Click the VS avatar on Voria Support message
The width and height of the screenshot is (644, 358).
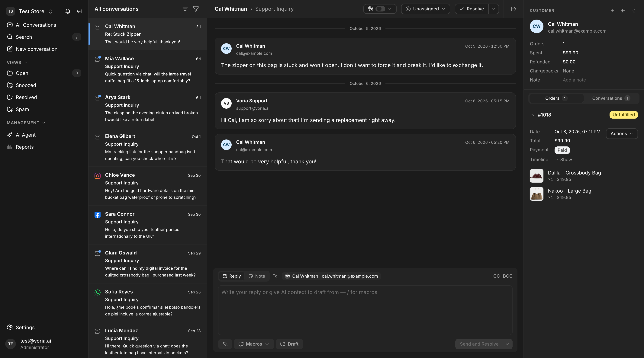click(x=226, y=103)
